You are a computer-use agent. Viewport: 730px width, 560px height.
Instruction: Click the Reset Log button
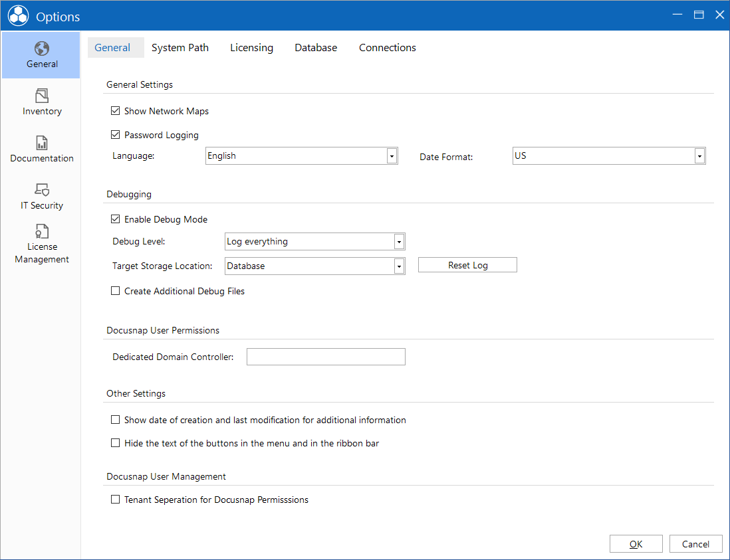467,265
